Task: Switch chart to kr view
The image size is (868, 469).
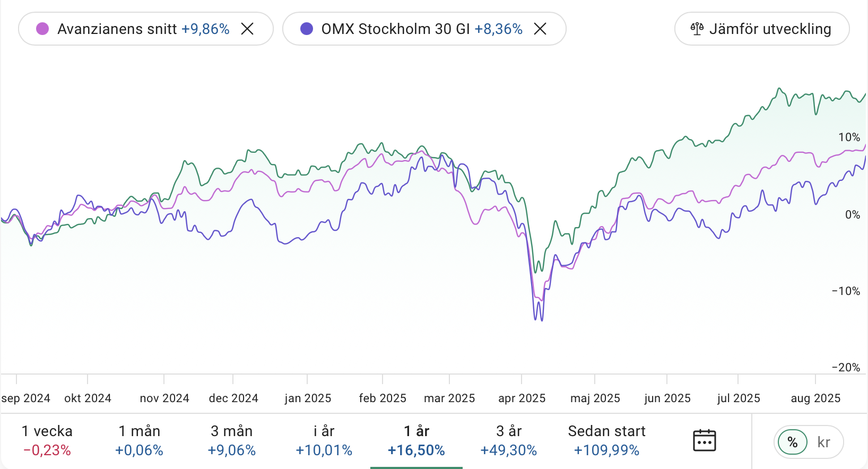Action: (x=823, y=442)
